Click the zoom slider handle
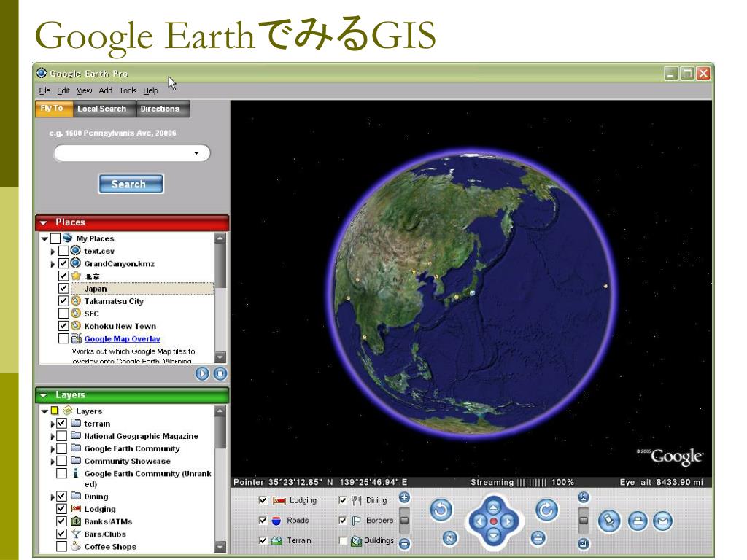Viewport: 747px width, 560px height. (x=404, y=520)
